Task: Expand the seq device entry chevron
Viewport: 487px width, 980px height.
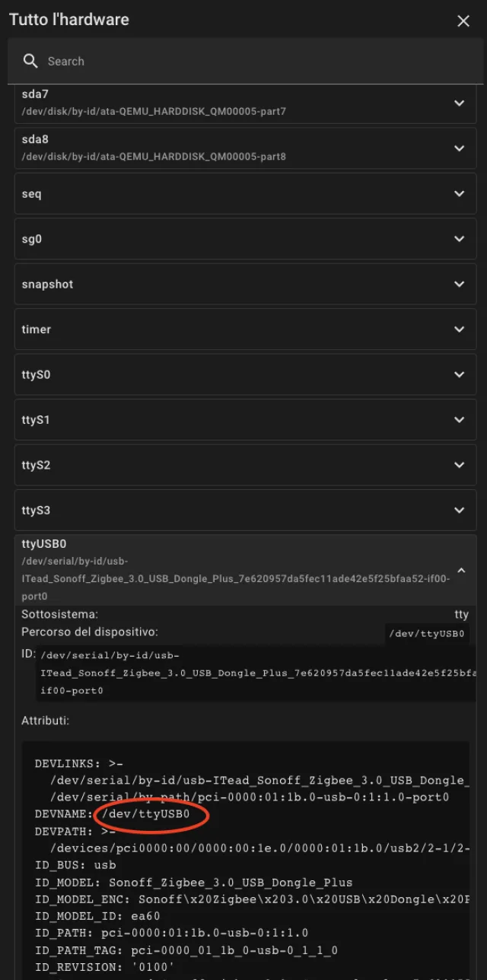Action: coord(459,194)
